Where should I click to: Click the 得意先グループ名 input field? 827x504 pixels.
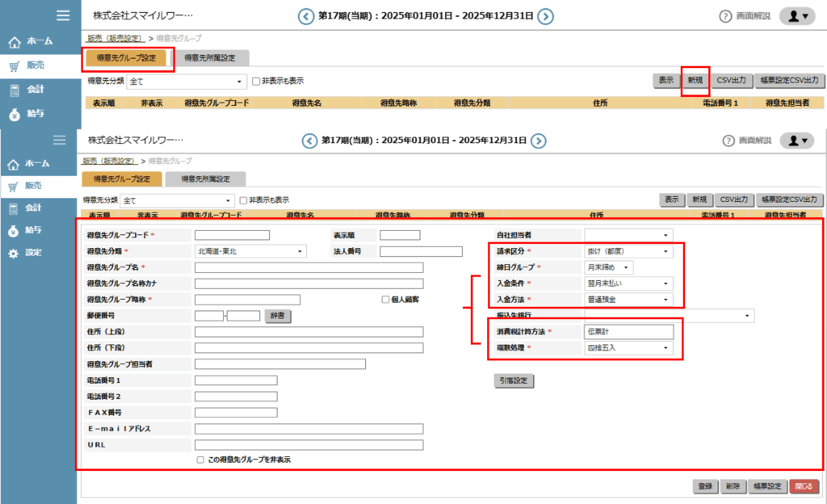[309, 267]
